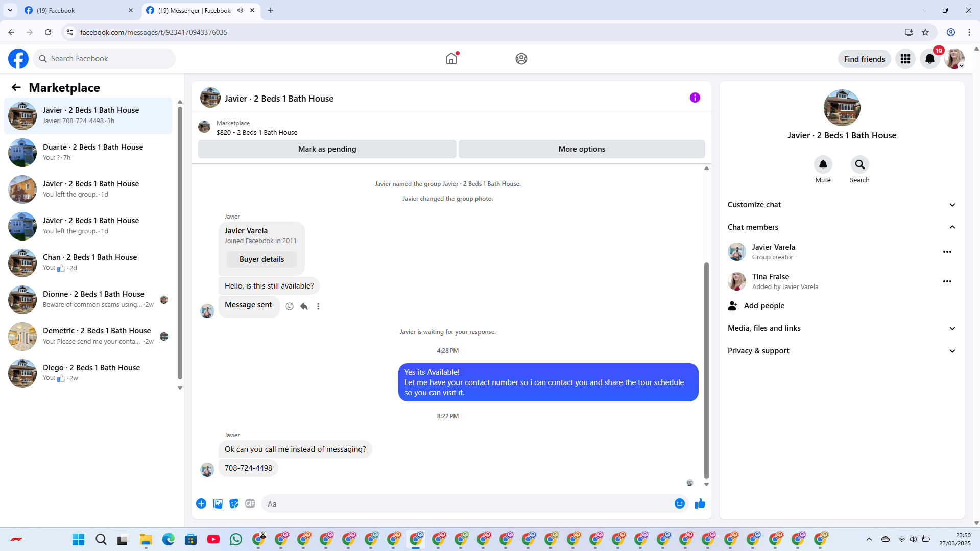This screenshot has height=551, width=980.
Task: Open the Facebook menu grid icon
Action: pyautogui.click(x=905, y=59)
